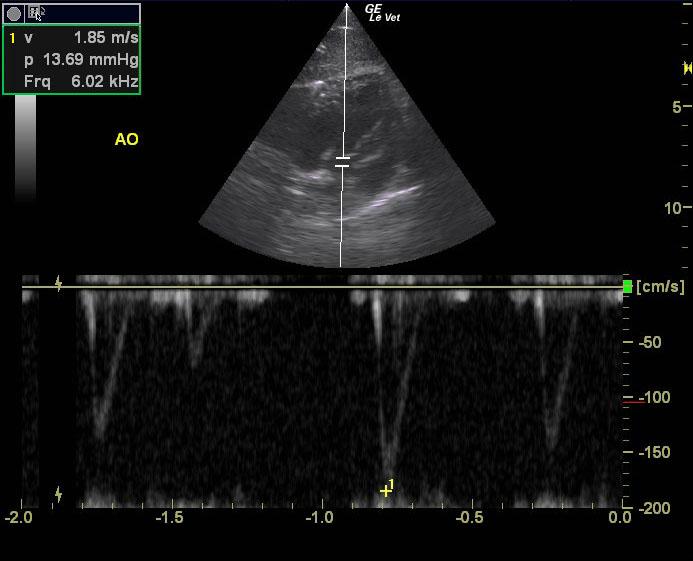
Task: Click the [cm/s] velocity units label
Action: tap(660, 286)
